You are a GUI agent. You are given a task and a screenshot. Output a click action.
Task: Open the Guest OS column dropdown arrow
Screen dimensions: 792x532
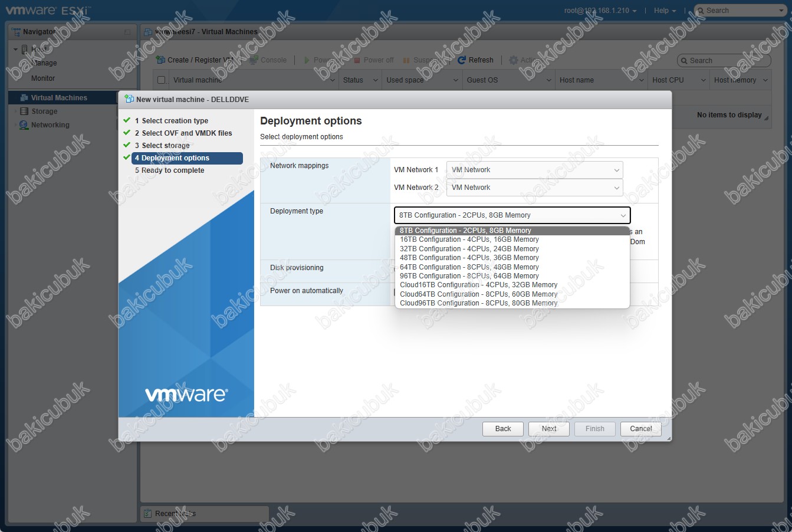548,80
